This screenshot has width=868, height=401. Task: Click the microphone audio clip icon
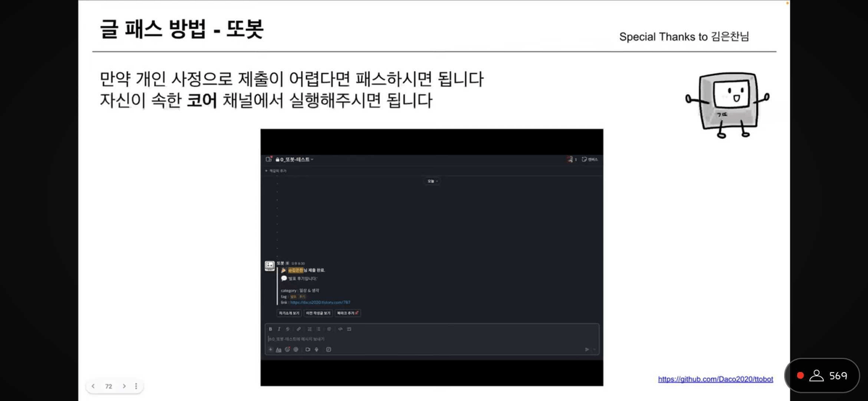(x=316, y=350)
